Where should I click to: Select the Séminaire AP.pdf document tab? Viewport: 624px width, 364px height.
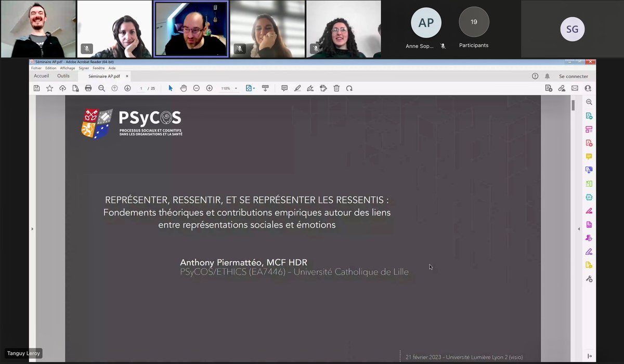tap(105, 76)
